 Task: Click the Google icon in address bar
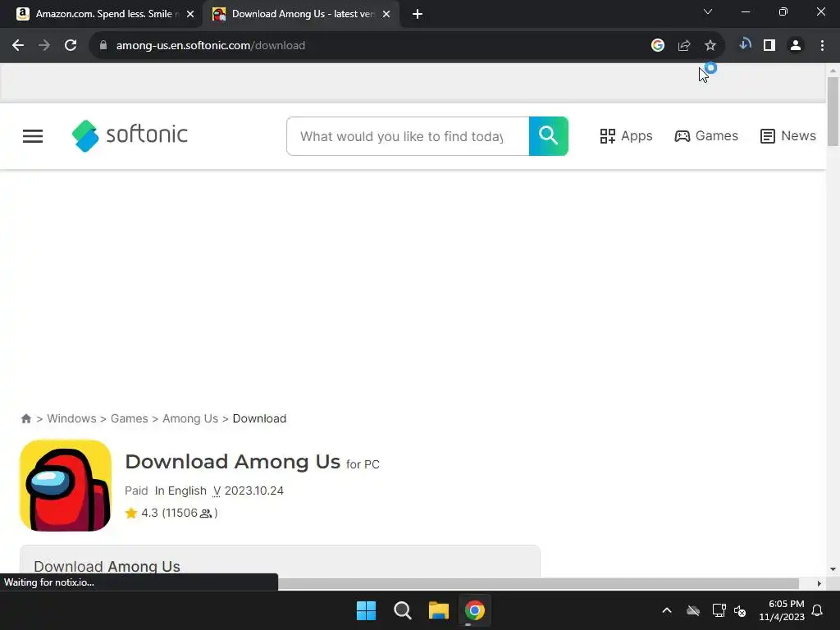pos(658,46)
